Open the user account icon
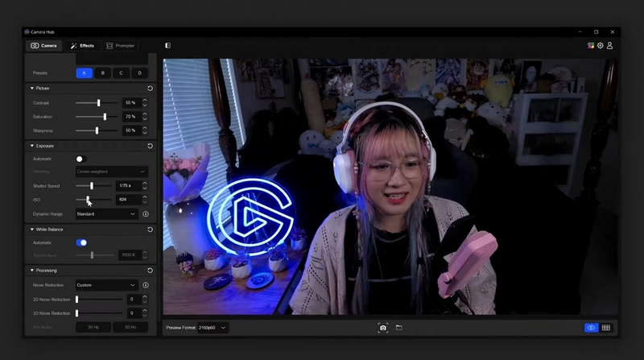Viewport: 644px width, 360px height. pos(609,46)
